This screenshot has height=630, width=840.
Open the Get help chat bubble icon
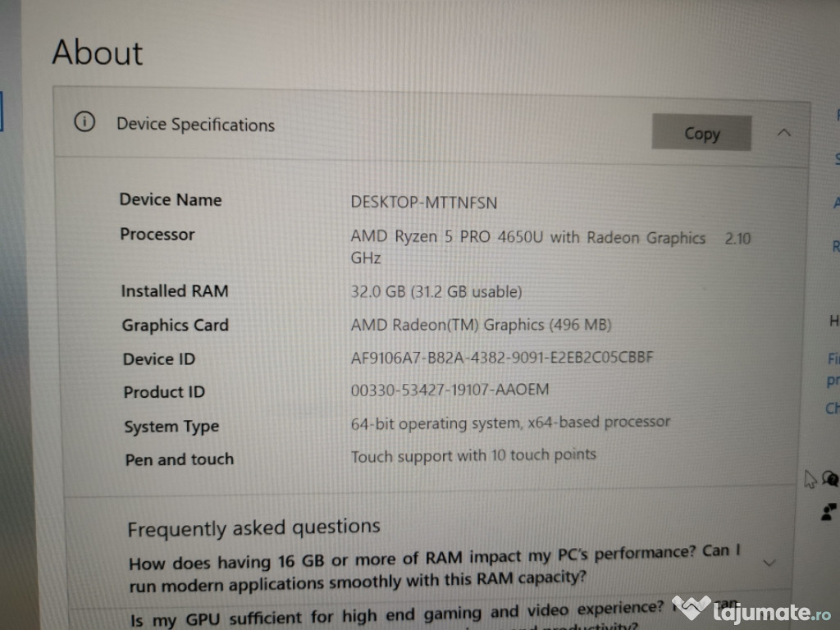(x=830, y=478)
